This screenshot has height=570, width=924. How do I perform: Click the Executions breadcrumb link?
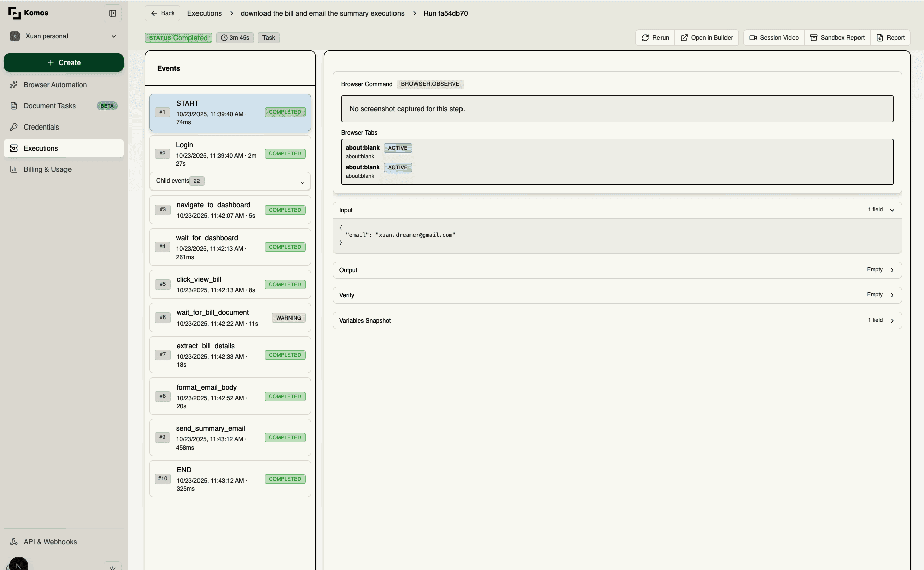(204, 13)
